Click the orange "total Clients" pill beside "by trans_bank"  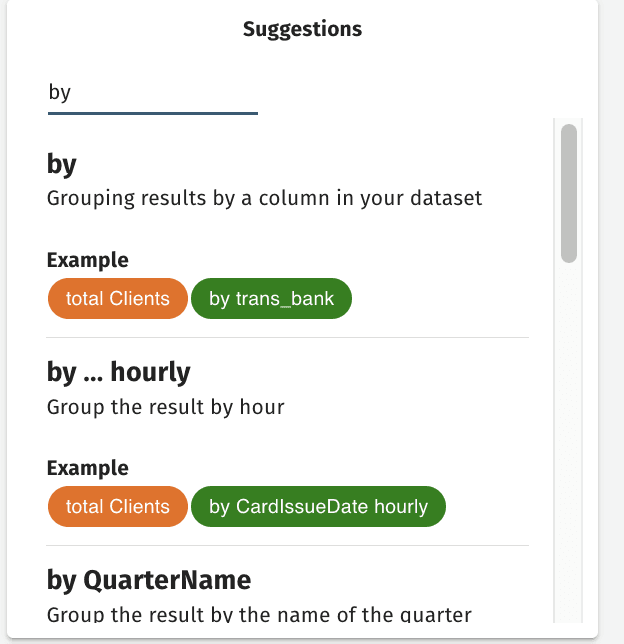[117, 299]
